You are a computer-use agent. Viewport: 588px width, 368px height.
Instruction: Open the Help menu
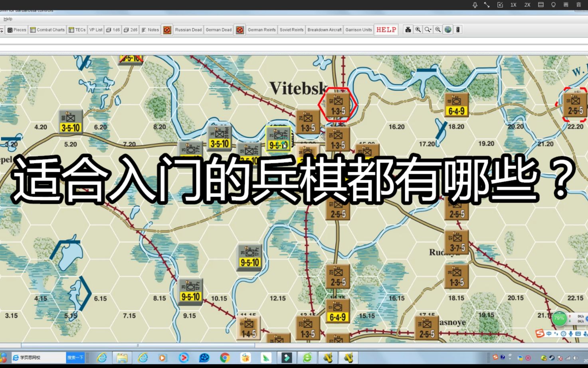coord(8,19)
